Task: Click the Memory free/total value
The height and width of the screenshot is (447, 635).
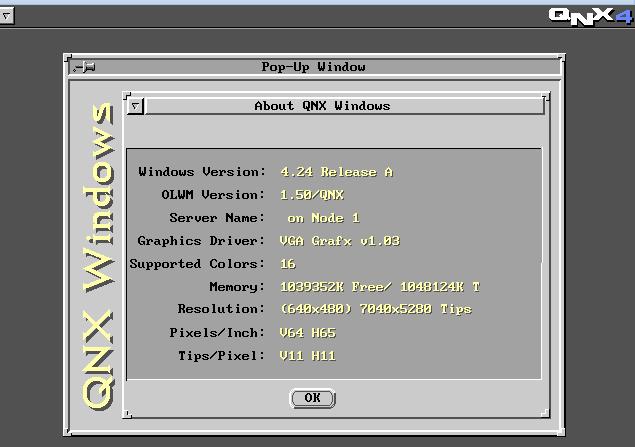Action: (x=380, y=287)
